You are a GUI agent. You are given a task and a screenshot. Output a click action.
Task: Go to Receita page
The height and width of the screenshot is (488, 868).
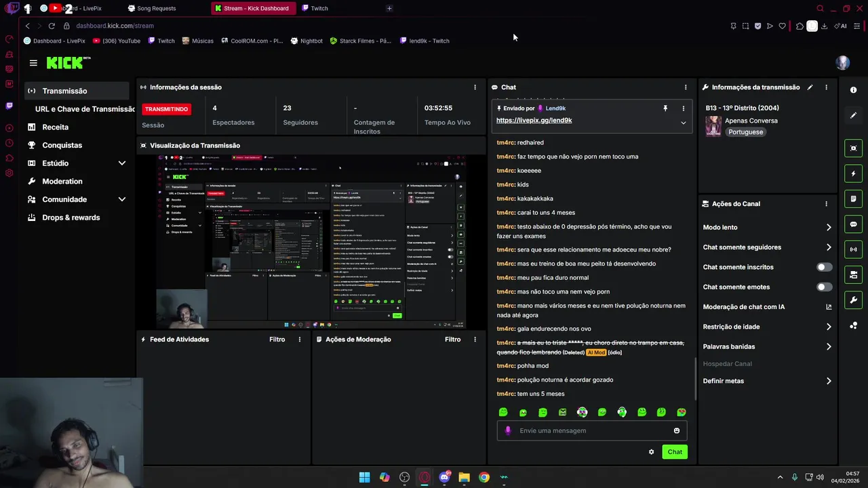pyautogui.click(x=56, y=127)
